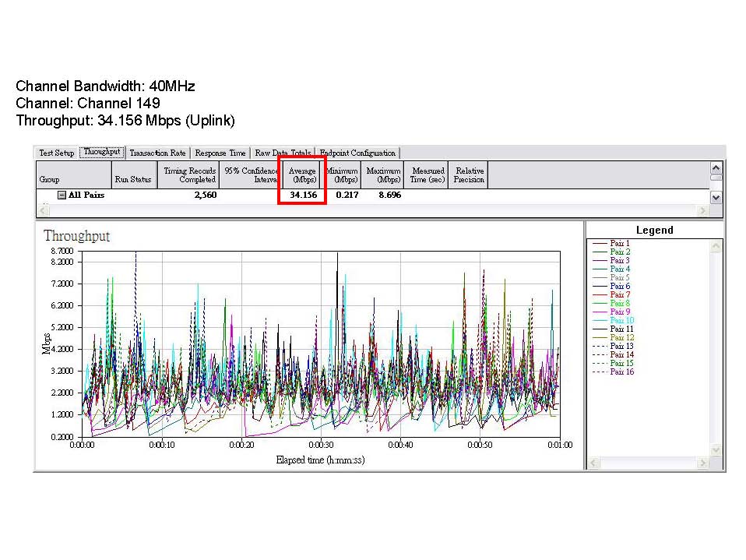Click the 4.2000 y-axis value
Image resolution: width=746 pixels, height=560 pixels.
[62, 349]
